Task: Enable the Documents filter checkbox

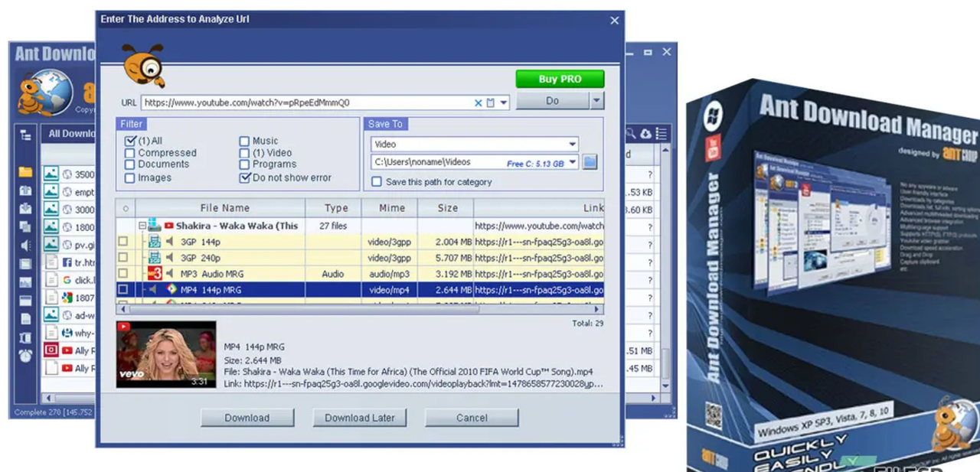Action: coord(130,164)
